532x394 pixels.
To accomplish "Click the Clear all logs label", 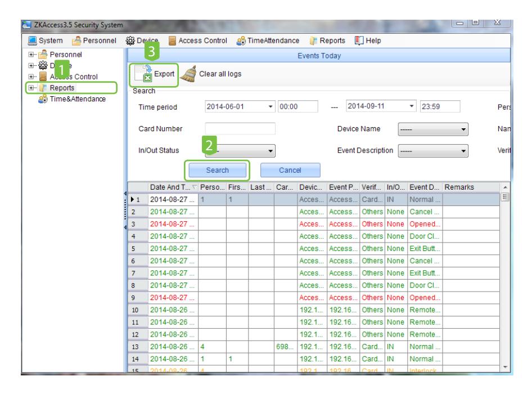I will coord(220,74).
